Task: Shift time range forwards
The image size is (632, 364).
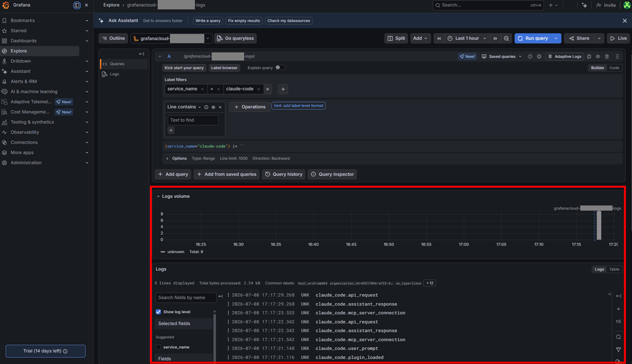Action: [x=495, y=38]
